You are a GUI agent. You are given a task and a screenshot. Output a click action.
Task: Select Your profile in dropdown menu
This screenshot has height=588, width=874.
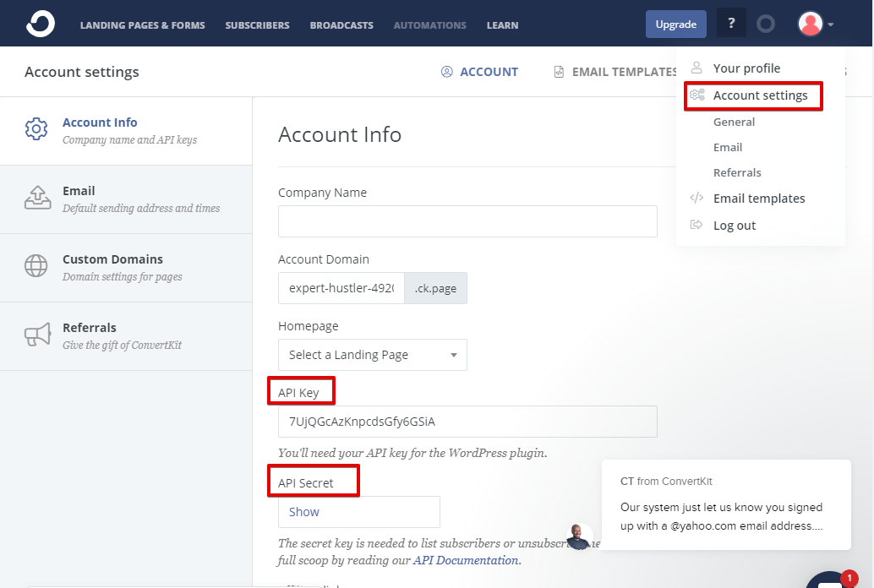746,68
